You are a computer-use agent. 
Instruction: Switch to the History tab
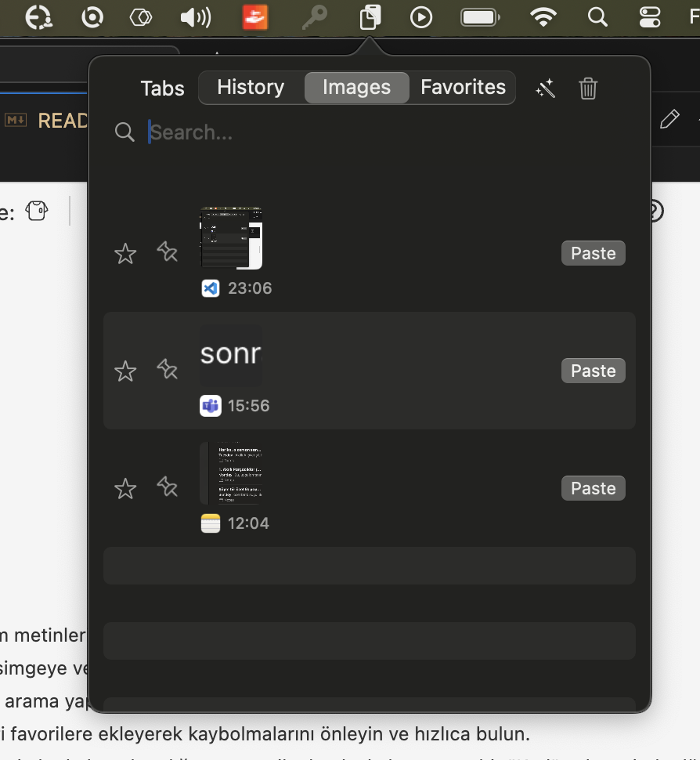(251, 87)
